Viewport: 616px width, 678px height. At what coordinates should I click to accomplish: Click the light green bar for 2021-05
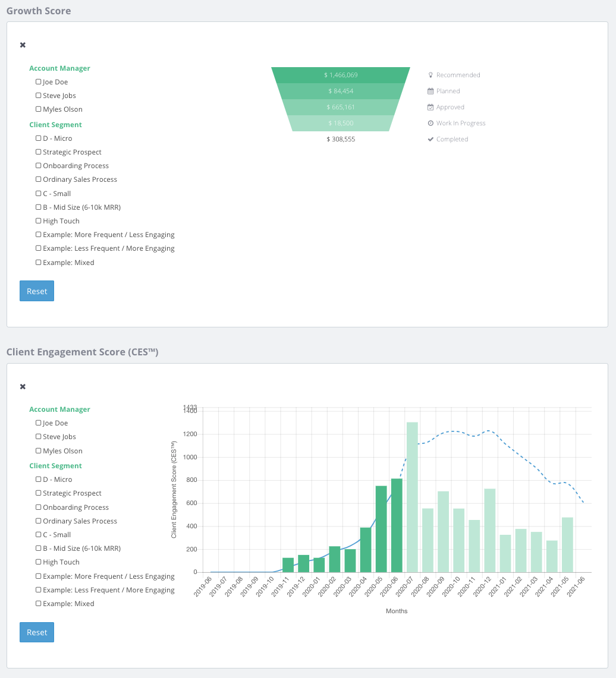tap(568, 545)
